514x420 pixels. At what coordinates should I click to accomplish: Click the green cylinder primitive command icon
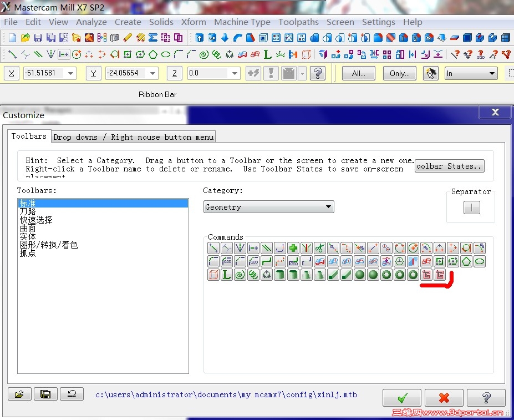point(280,275)
